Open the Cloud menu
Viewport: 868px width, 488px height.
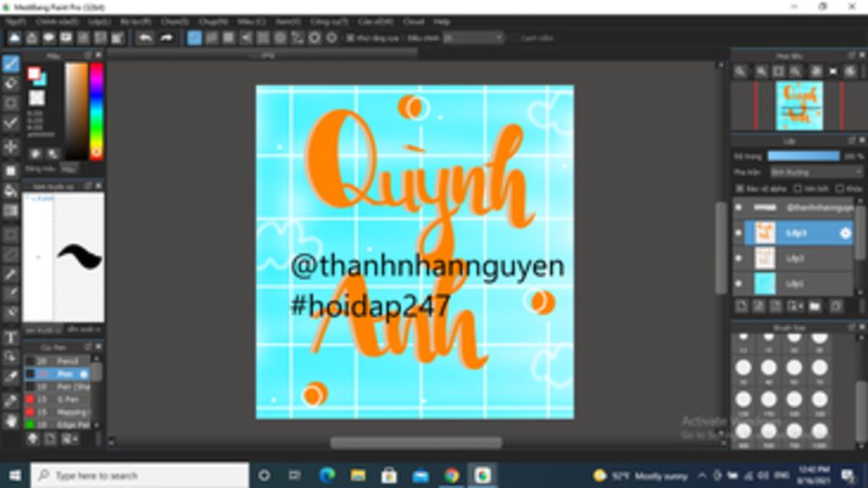[x=413, y=21]
